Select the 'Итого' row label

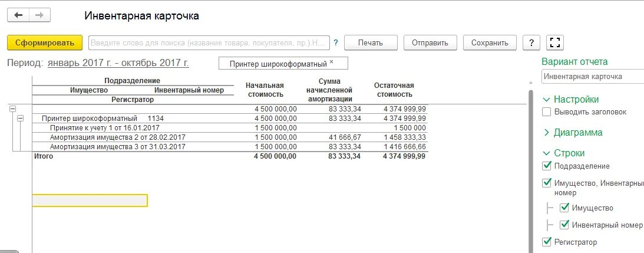44,156
